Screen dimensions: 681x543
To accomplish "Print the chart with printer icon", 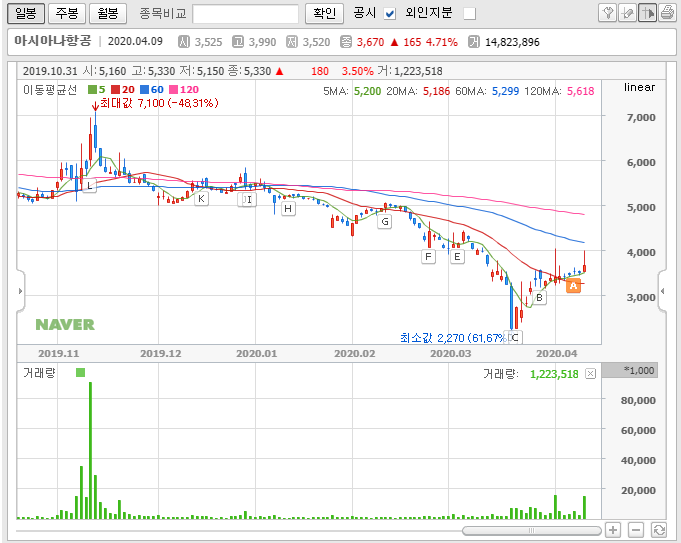I will (x=667, y=13).
